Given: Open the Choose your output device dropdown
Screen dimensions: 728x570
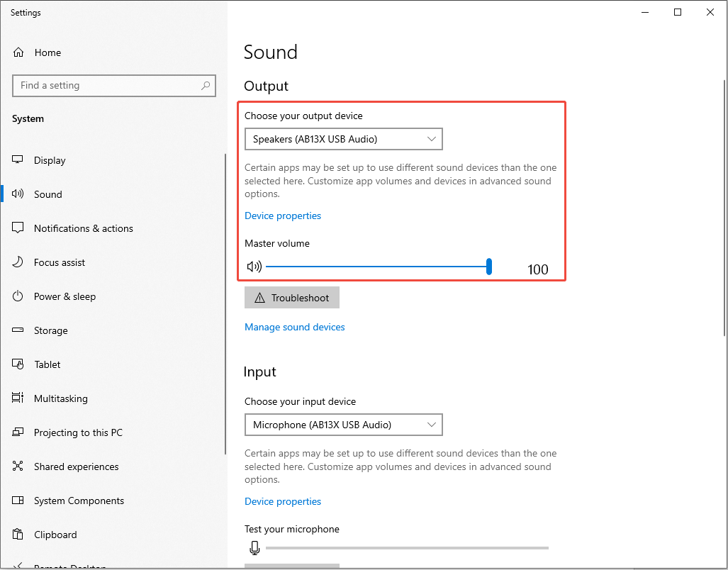Looking at the screenshot, I should [343, 139].
